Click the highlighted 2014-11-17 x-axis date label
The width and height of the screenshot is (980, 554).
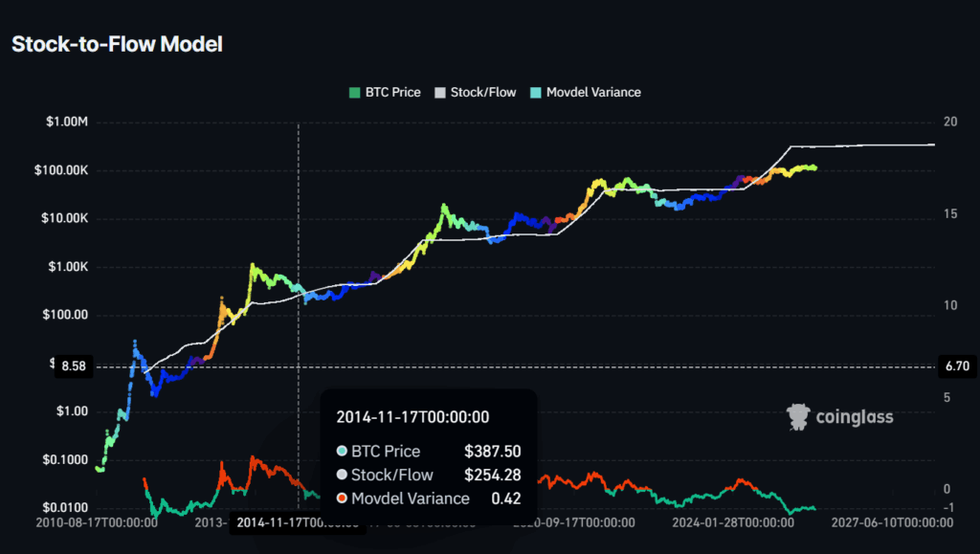(297, 523)
